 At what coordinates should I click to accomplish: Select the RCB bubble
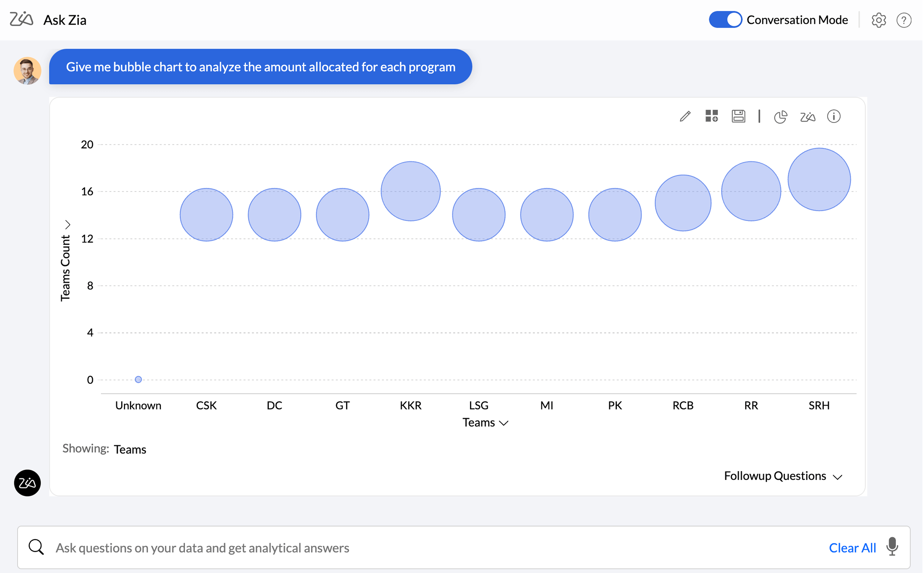click(683, 203)
